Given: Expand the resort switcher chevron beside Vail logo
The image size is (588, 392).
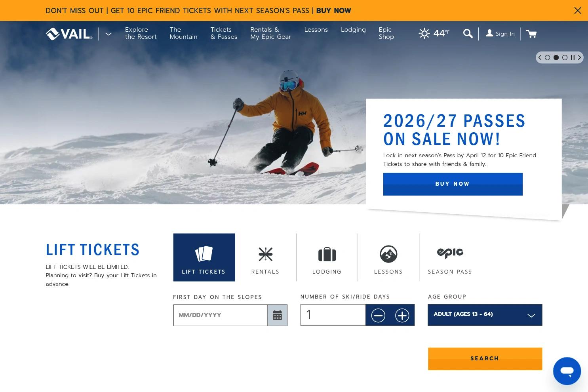Looking at the screenshot, I should pos(108,34).
